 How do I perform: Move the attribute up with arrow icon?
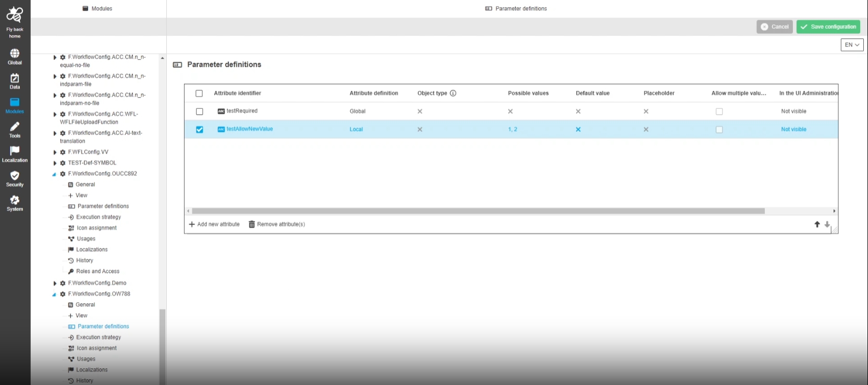[x=817, y=225]
